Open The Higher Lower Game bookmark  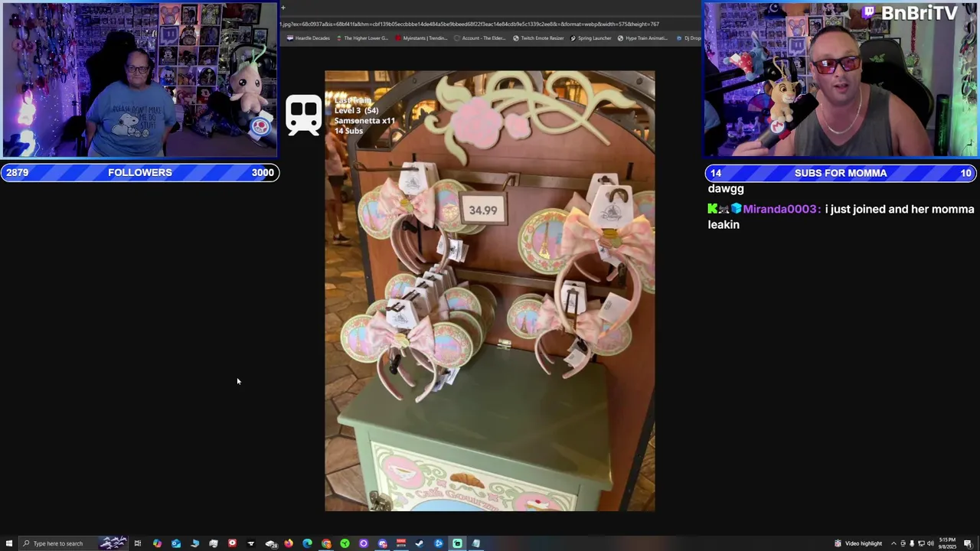coord(361,38)
